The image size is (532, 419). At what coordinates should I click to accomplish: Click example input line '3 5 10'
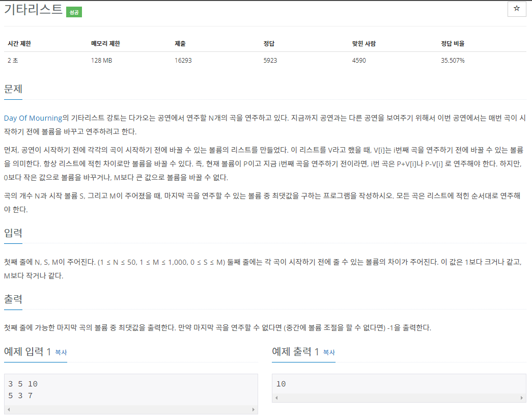click(x=23, y=384)
